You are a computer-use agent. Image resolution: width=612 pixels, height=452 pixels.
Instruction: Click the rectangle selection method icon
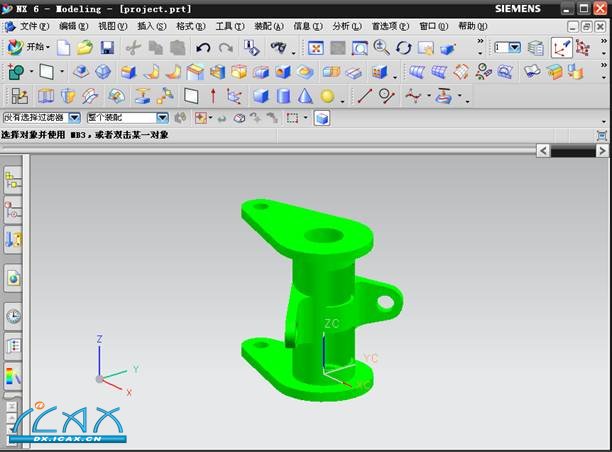coord(292,118)
